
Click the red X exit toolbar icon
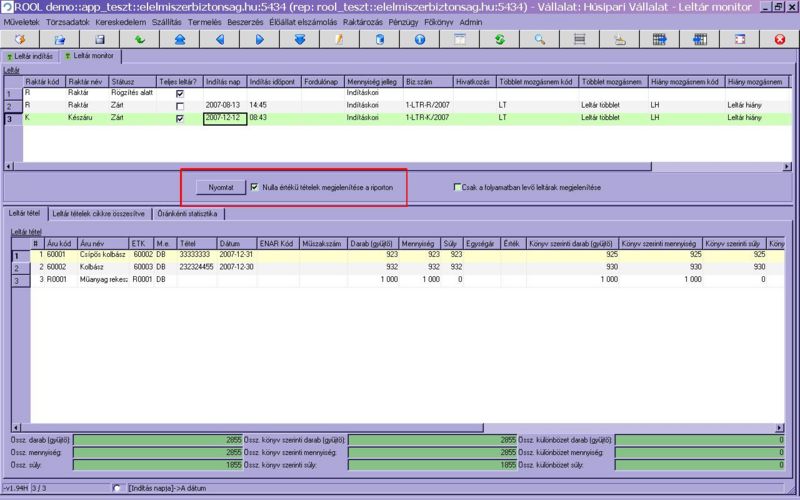[x=780, y=39]
